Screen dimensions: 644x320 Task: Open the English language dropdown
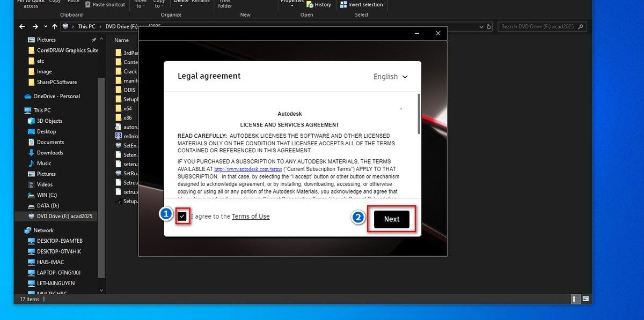(391, 77)
